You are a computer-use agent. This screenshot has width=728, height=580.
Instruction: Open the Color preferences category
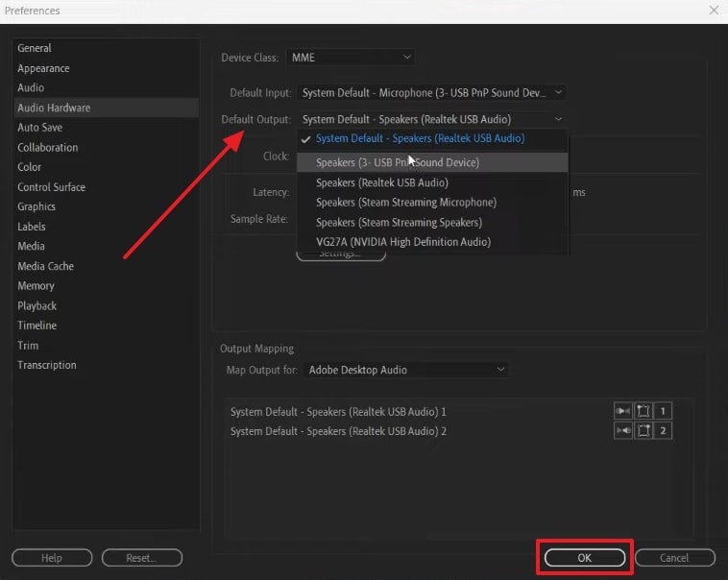pyautogui.click(x=107, y=167)
